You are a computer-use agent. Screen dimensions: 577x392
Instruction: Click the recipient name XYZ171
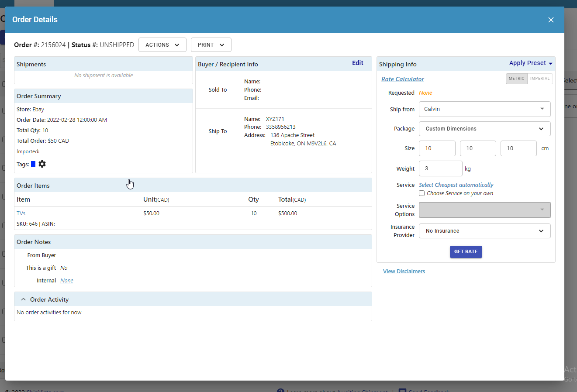275,119
